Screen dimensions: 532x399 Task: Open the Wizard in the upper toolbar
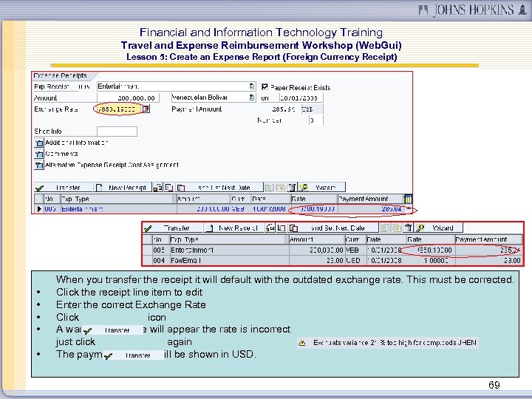tap(321, 187)
